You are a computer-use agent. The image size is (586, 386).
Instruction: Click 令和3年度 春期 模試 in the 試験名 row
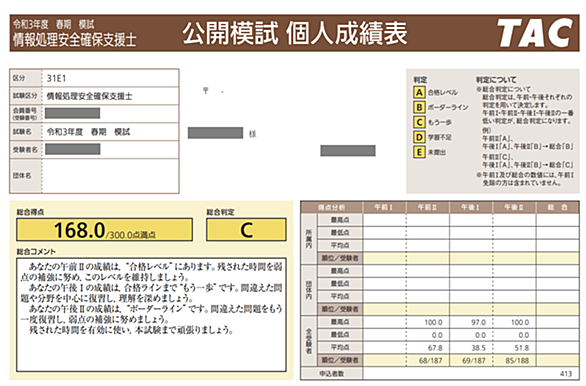pyautogui.click(x=88, y=132)
